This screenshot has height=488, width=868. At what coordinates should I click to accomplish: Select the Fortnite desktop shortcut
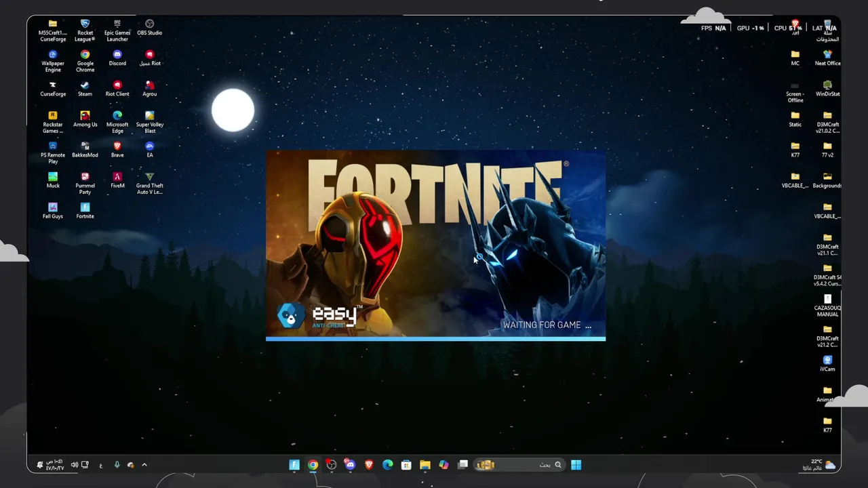(85, 211)
